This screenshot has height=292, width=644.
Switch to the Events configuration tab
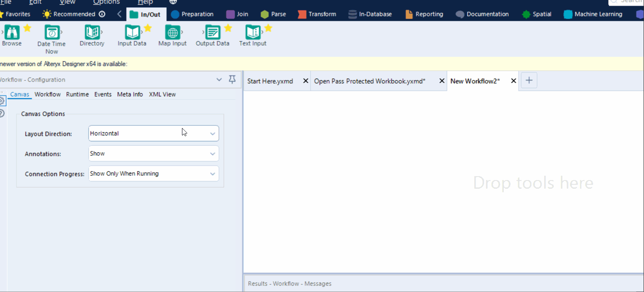pos(103,94)
